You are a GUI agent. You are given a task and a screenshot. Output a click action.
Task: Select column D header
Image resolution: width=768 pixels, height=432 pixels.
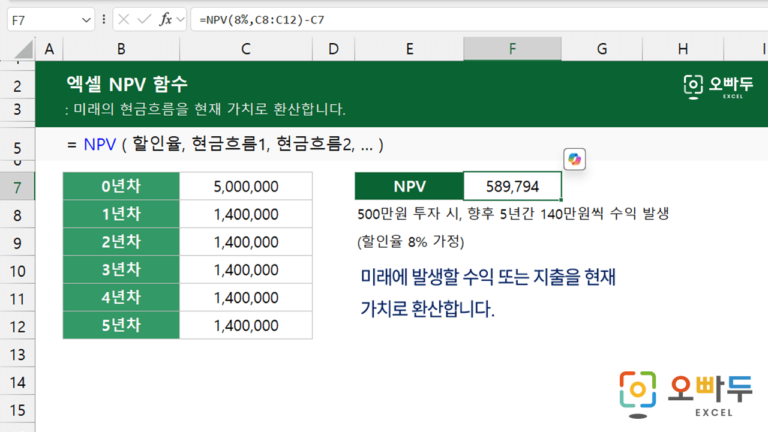[x=334, y=49]
